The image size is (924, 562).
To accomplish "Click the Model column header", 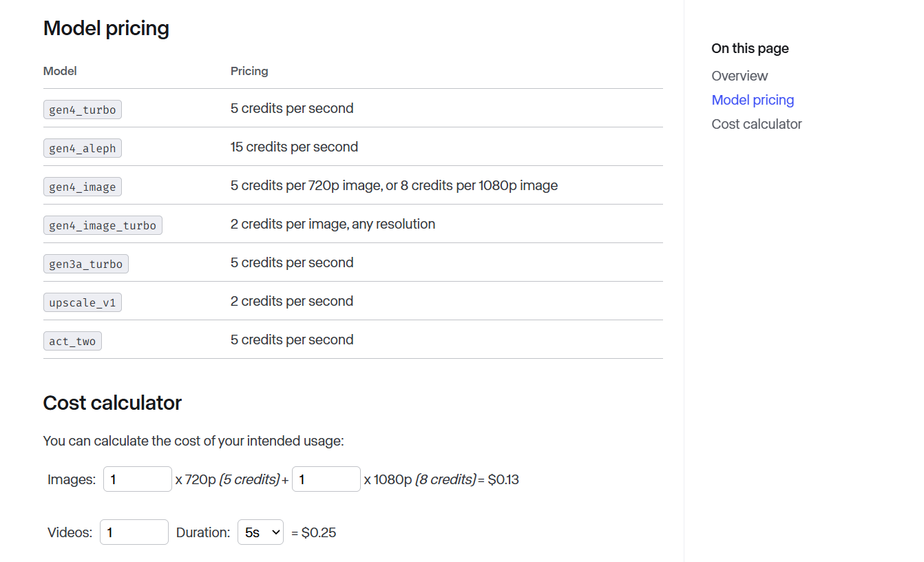I will tap(60, 71).
